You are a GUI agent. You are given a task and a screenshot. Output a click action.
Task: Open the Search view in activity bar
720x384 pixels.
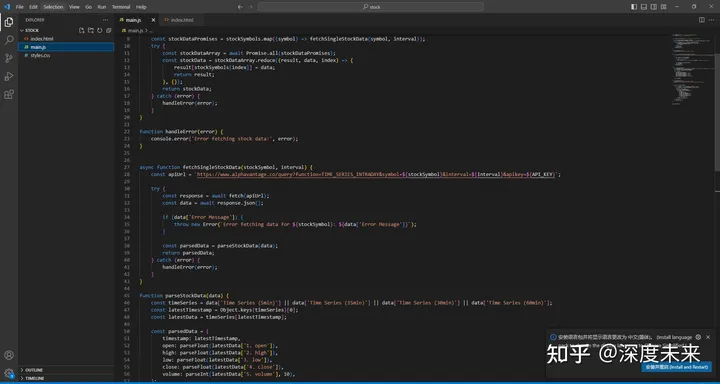point(9,40)
